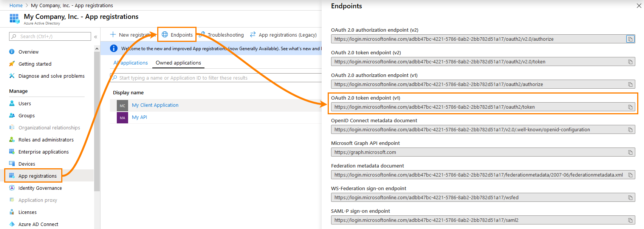Click the Display name column header
This screenshot has height=229, width=644.
128,93
